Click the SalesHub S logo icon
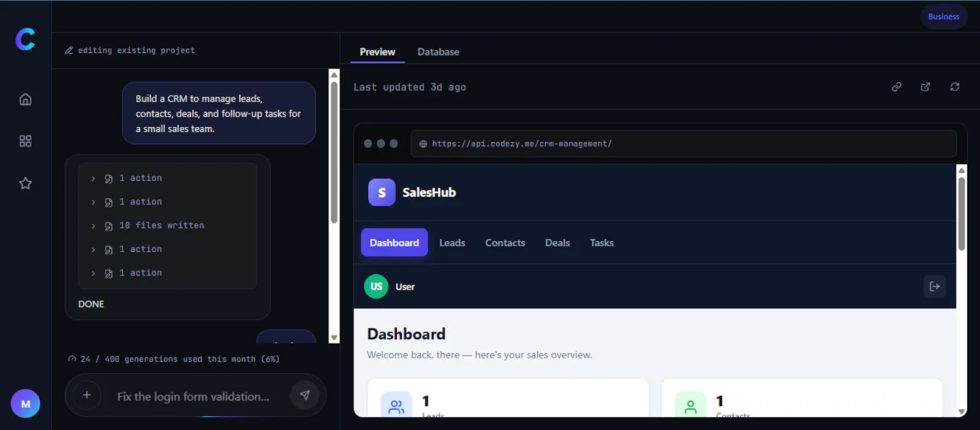Screen dimensions: 980x430 [x=382, y=192]
